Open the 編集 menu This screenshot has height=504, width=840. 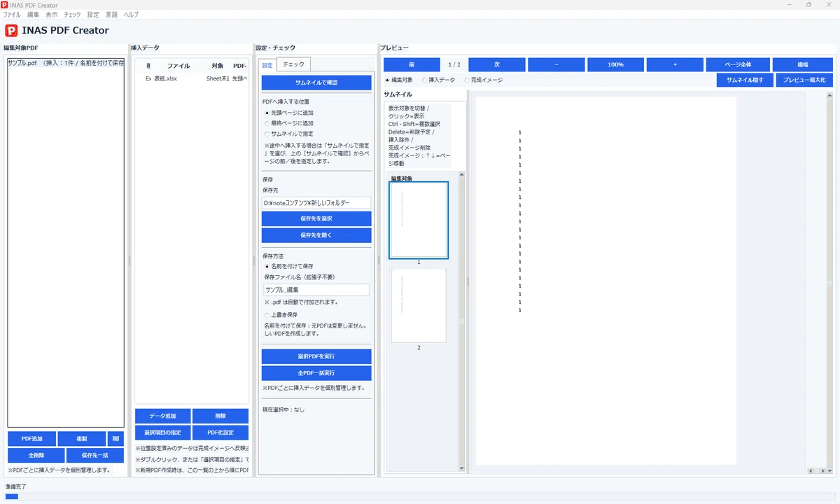[33, 14]
